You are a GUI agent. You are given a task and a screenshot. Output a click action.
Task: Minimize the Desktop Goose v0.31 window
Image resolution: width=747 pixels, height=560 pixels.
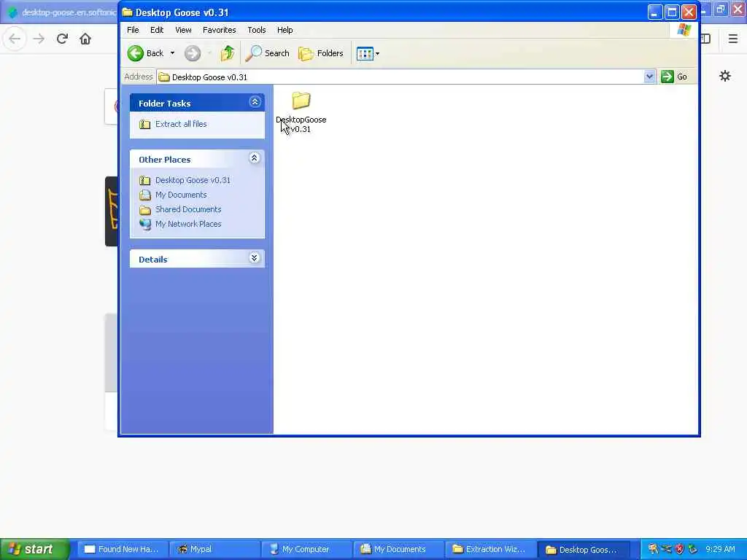tap(655, 12)
